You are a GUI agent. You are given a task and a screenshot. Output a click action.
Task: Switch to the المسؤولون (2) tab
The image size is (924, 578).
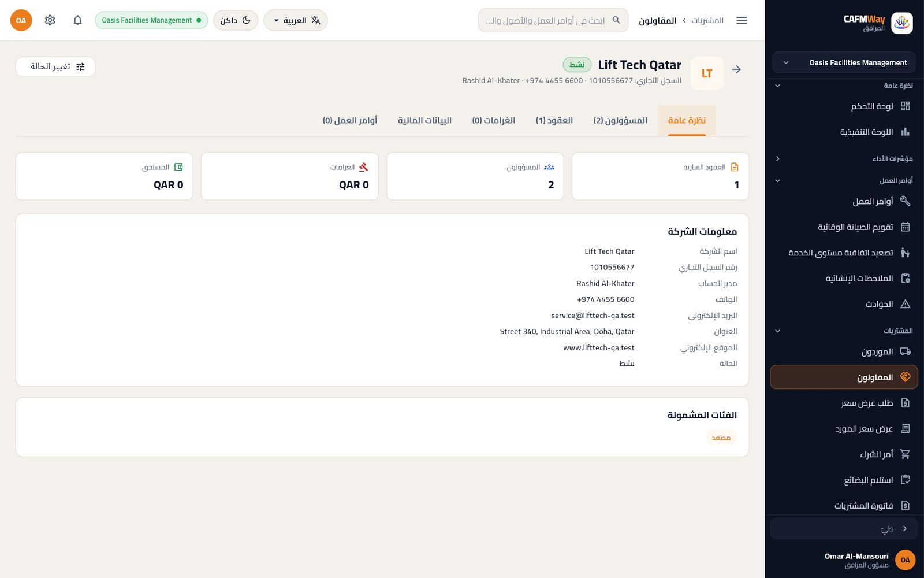(x=620, y=120)
